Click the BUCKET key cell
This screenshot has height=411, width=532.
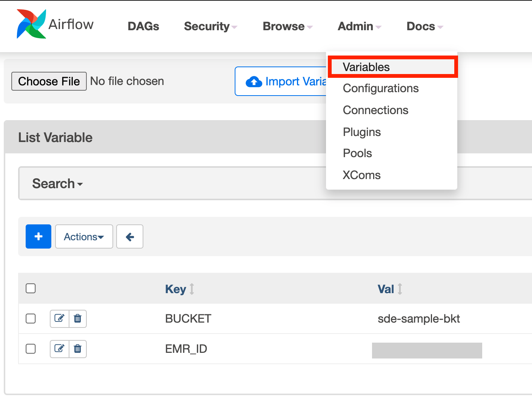[x=188, y=318]
